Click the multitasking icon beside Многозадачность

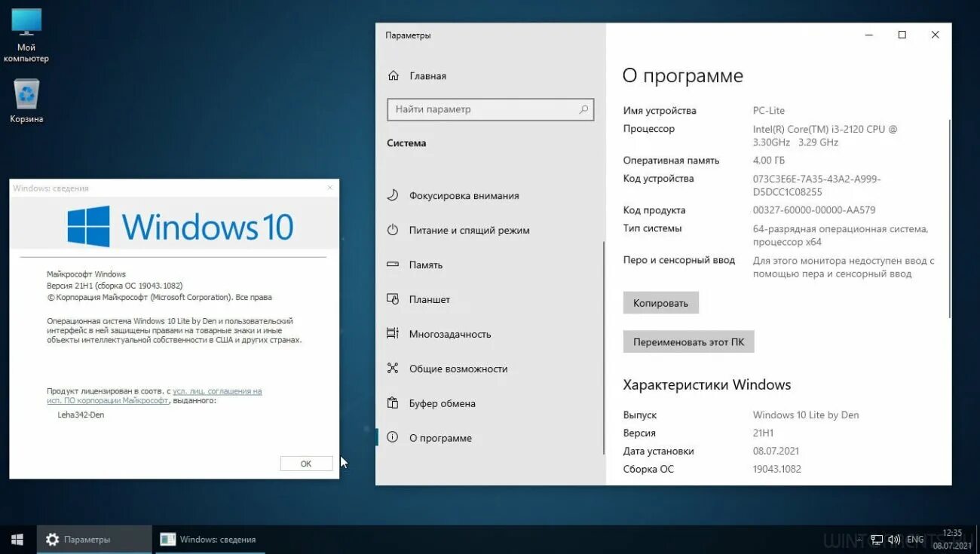pos(393,334)
